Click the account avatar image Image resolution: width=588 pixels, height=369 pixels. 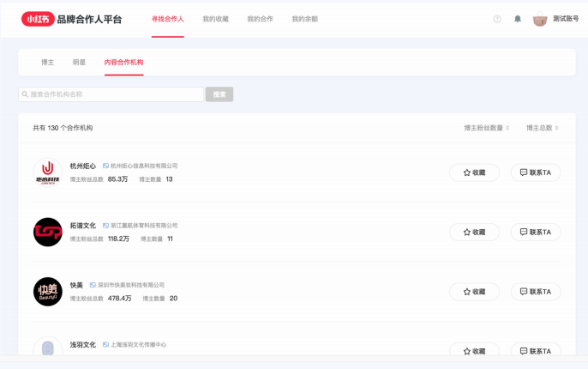540,19
